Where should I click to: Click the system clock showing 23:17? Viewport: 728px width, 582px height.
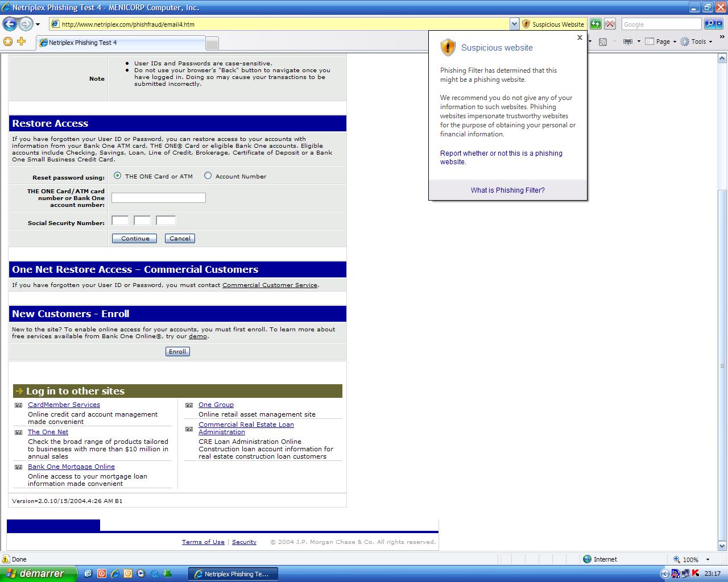point(713,574)
